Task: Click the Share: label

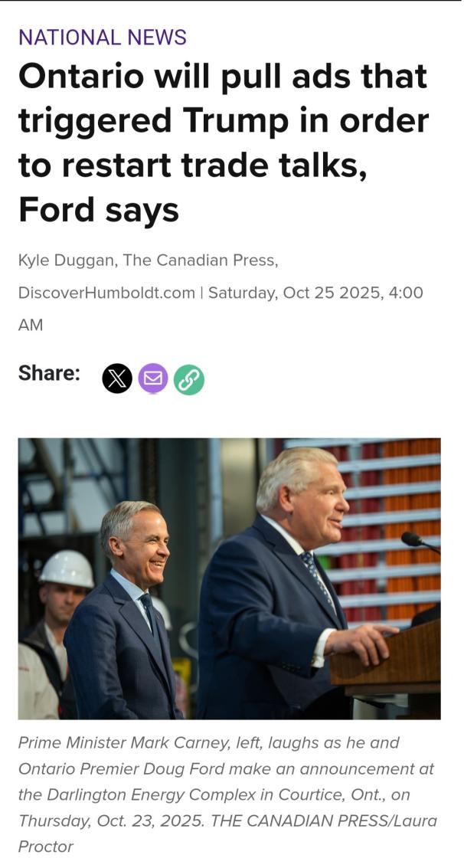Action: pyautogui.click(x=49, y=373)
